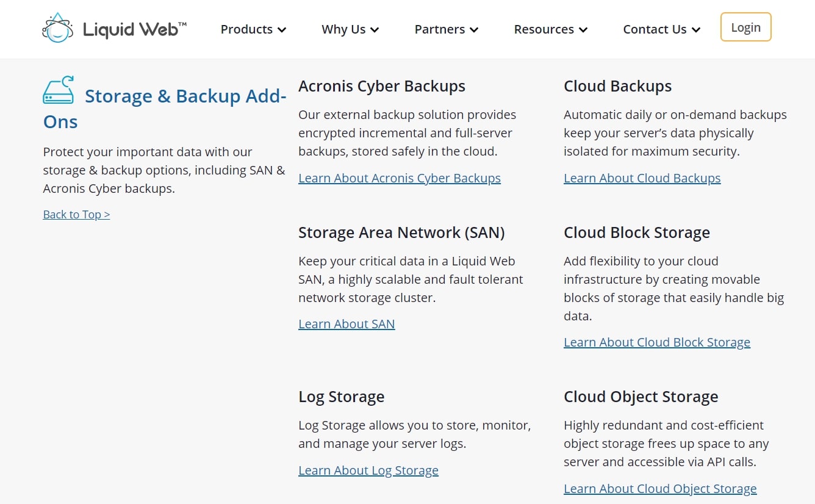Click the Storage & Backup drive icon
815x504 pixels.
click(59, 90)
